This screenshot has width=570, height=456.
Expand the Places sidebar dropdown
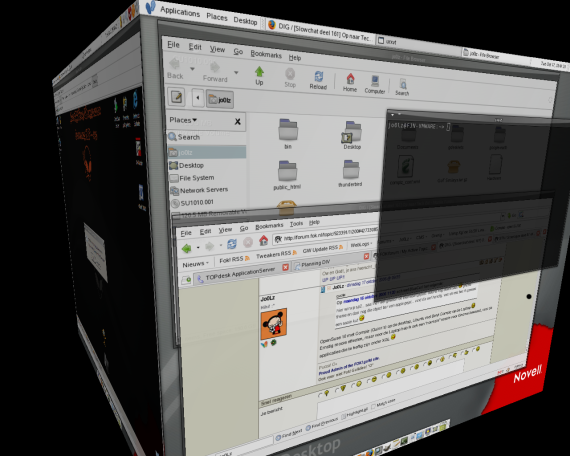click(x=183, y=120)
